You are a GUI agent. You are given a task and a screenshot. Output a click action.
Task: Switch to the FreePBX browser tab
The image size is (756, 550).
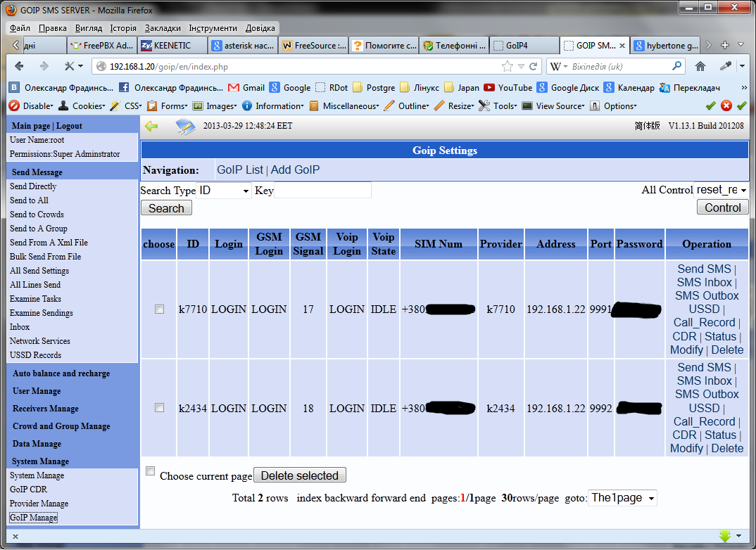click(102, 46)
